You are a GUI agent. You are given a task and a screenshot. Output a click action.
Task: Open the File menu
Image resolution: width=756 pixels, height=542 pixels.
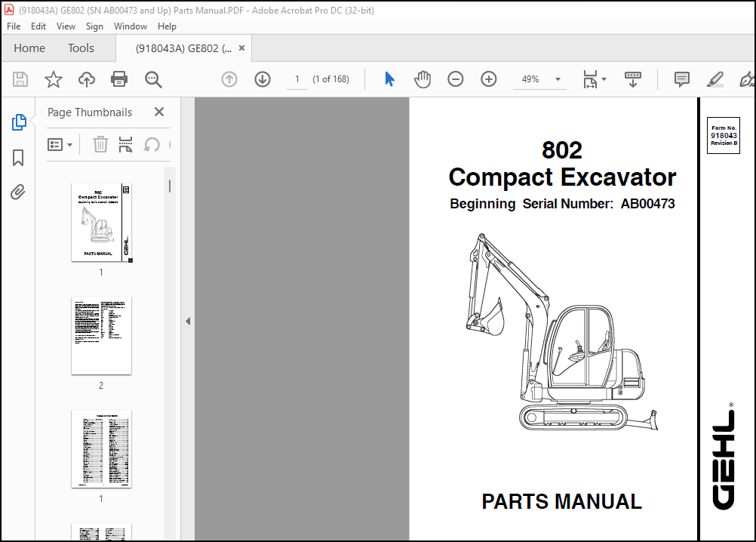(x=14, y=26)
